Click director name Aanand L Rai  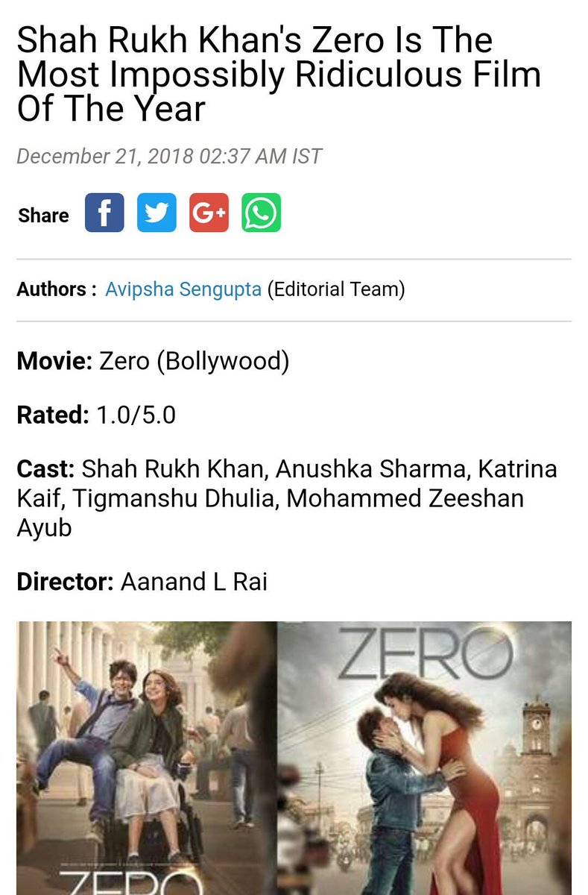pos(194,581)
